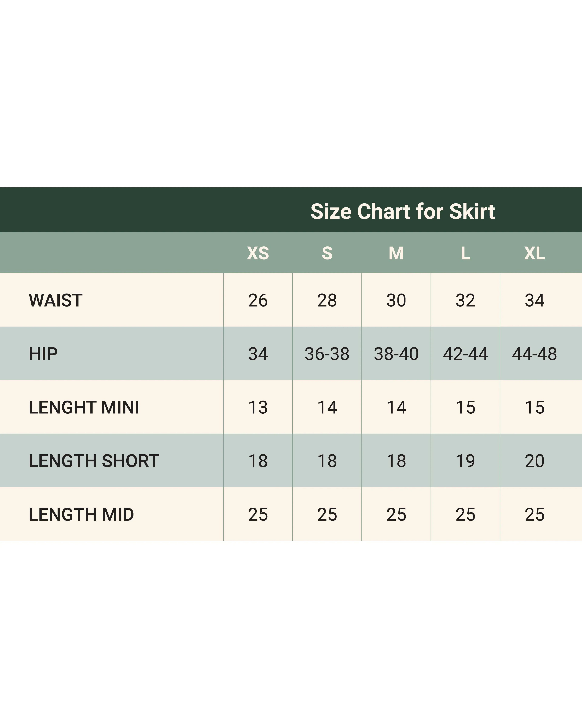Click short length value 19 for L
582x728 pixels.
click(465, 461)
